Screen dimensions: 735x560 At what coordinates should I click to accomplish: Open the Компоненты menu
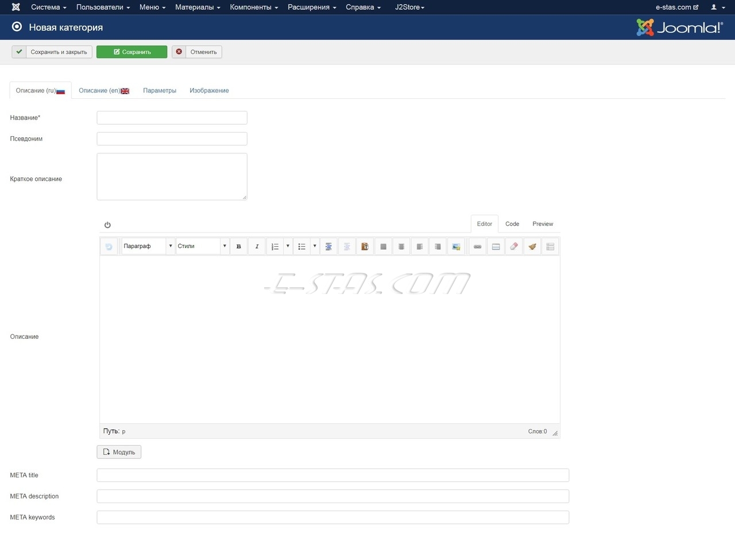[x=254, y=7]
